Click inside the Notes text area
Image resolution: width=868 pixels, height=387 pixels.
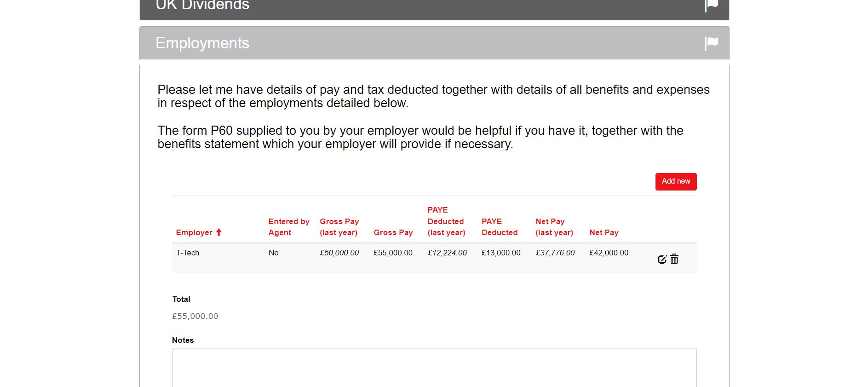click(x=434, y=367)
